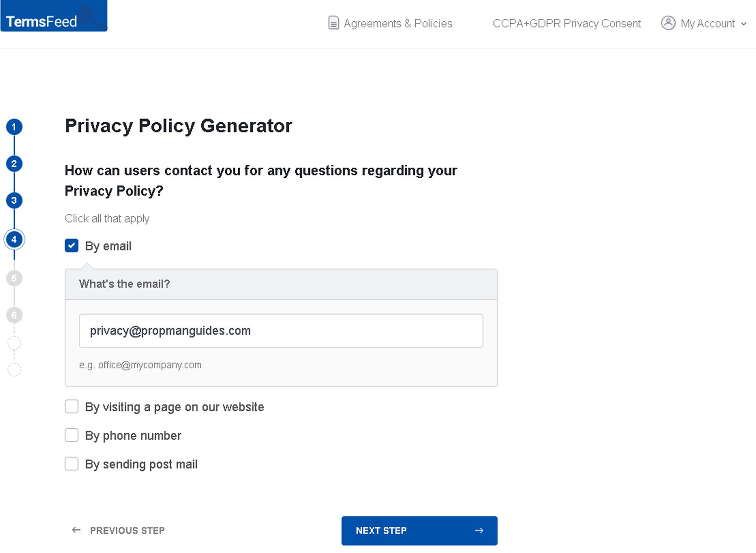Screen dimensions: 756x553
Task: Click the email input field with privacy@propmanguides.com
Action: click(x=281, y=331)
